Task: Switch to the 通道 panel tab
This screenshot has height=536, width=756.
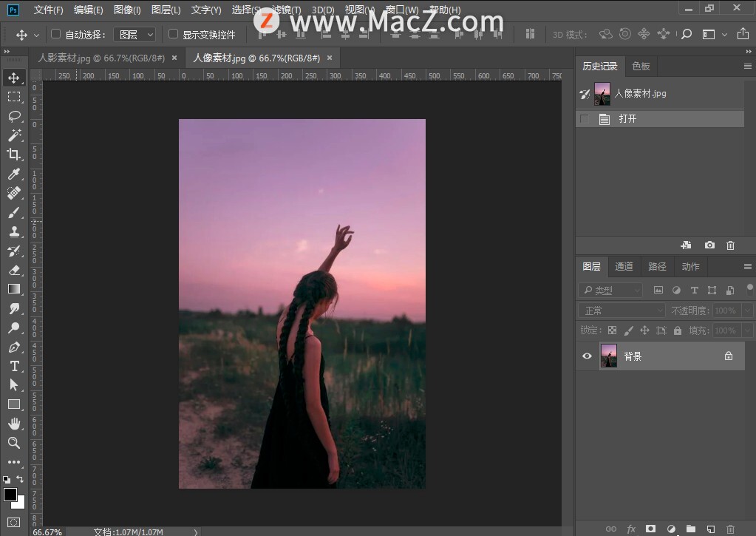Action: pyautogui.click(x=624, y=266)
